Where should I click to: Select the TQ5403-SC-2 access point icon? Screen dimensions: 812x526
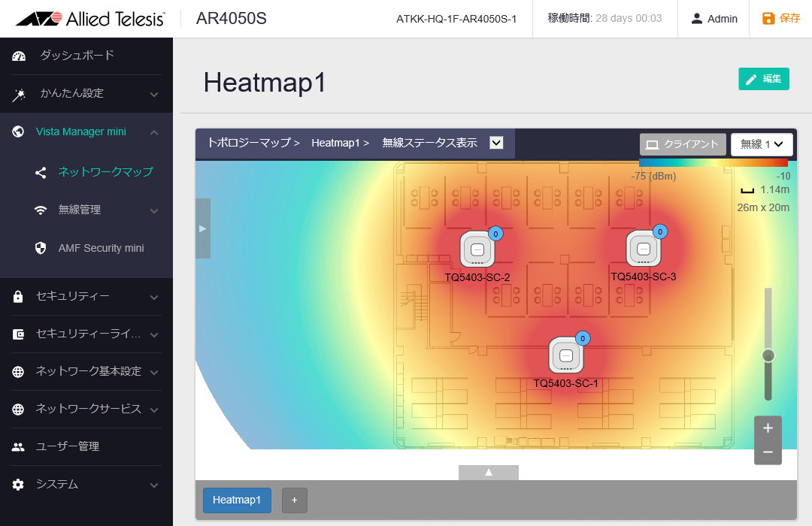pos(477,249)
